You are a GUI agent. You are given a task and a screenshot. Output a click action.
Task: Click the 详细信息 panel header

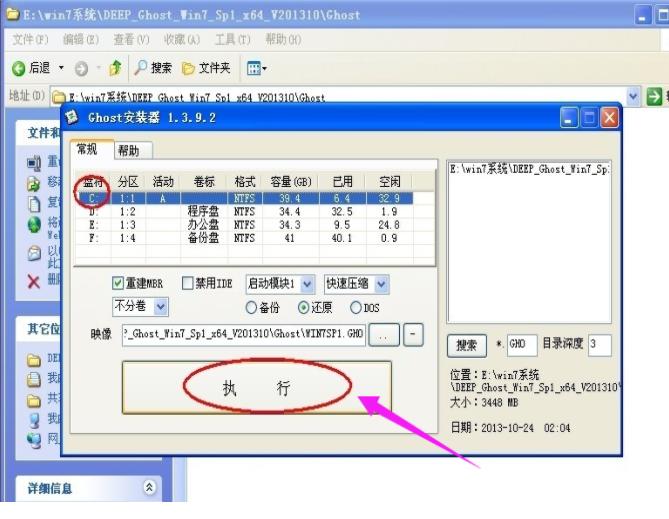[89, 487]
